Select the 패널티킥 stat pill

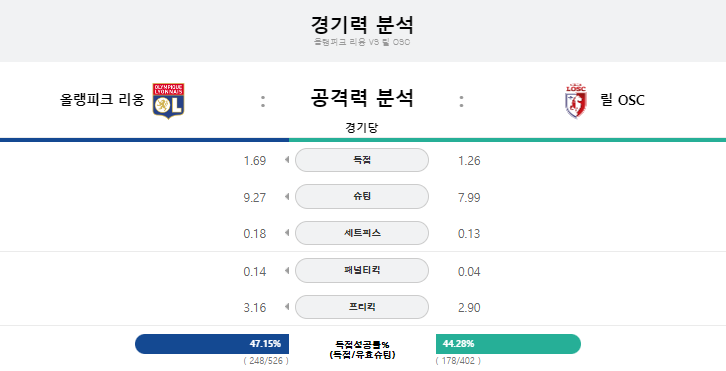pos(362,270)
